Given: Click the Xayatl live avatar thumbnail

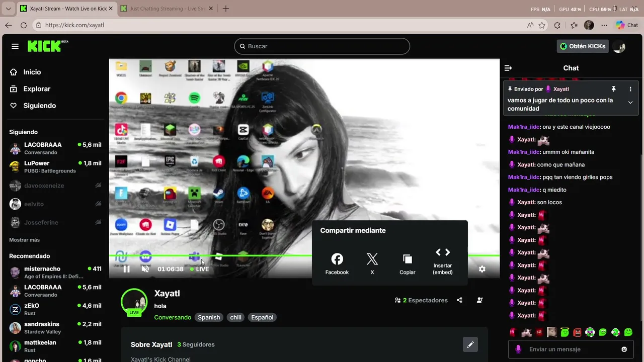Looking at the screenshot, I should [134, 302].
